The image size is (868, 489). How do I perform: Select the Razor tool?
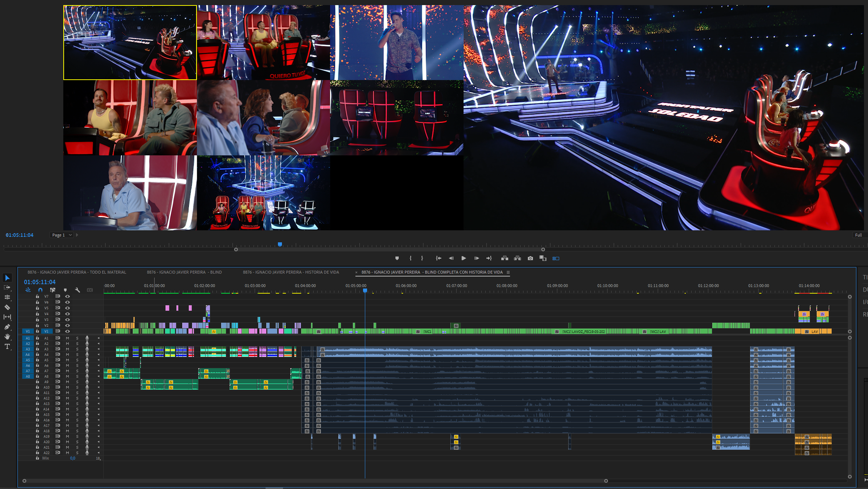pyautogui.click(x=7, y=307)
